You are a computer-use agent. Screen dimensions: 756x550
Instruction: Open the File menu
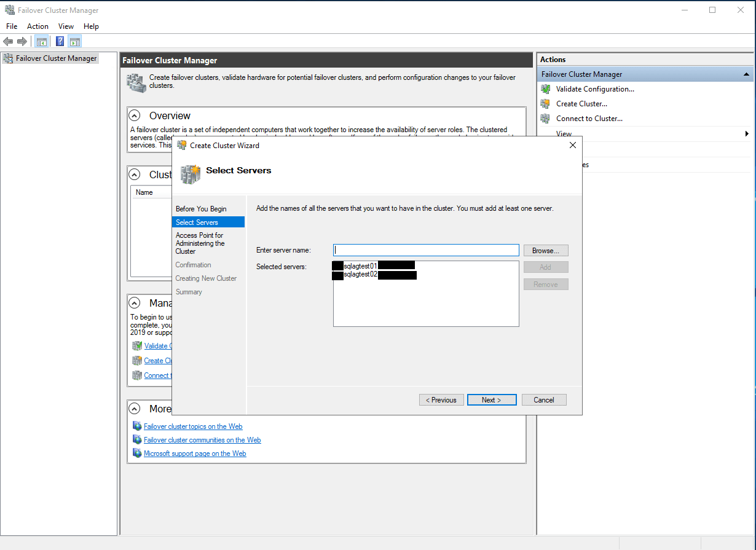12,26
